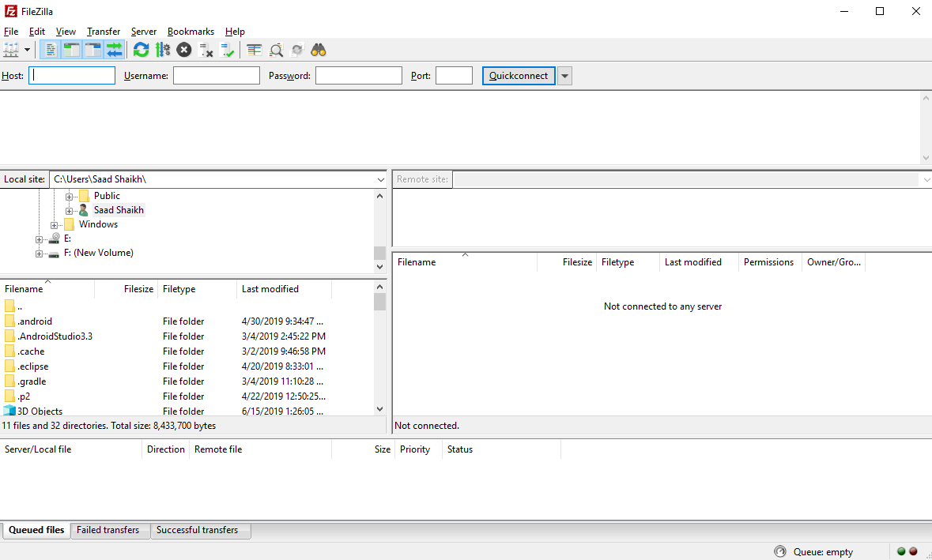Open the Site Manager icon
The height and width of the screenshot is (560, 932).
coord(11,50)
